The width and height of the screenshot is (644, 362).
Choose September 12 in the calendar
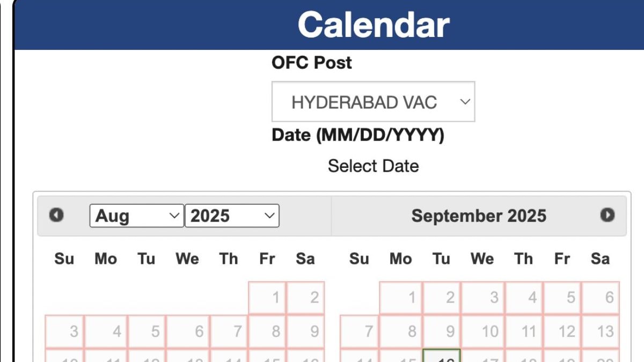pyautogui.click(x=562, y=331)
